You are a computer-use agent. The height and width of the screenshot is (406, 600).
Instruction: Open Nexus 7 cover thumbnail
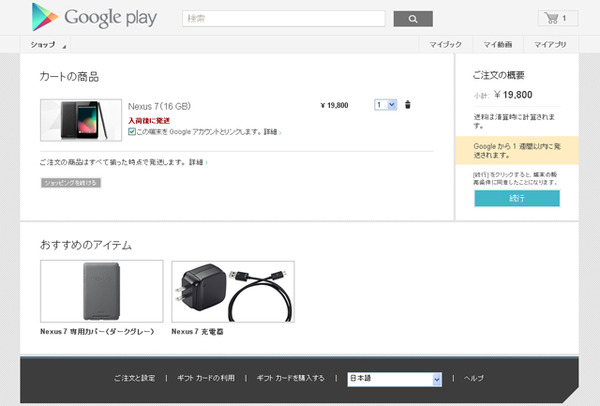(x=101, y=291)
